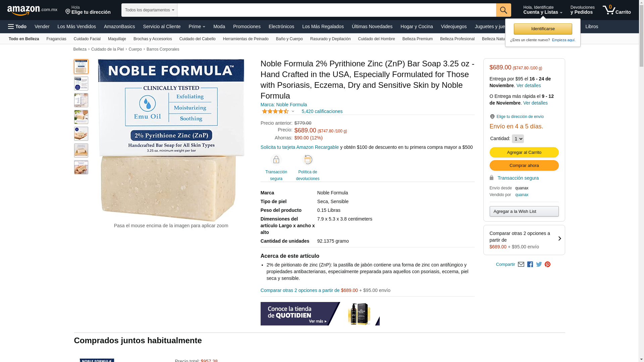Viewport: 644px width, 362px height.
Task: Share the product via Facebook icon
Action: coord(530,264)
